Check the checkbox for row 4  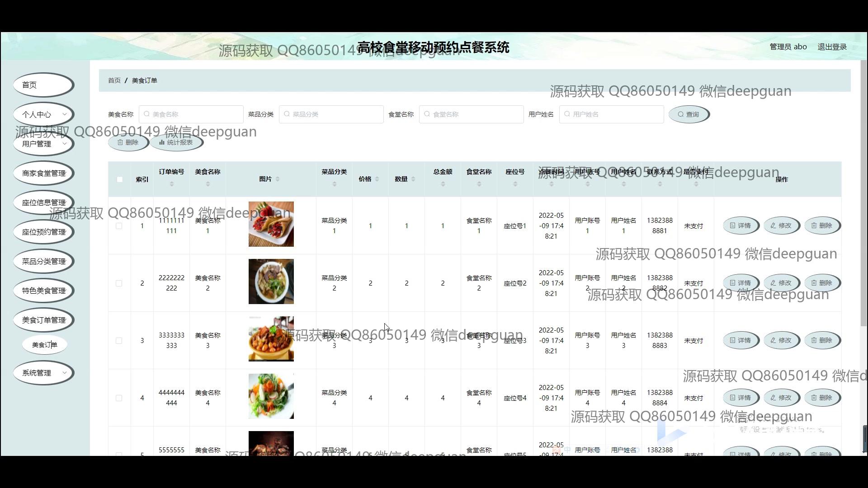click(119, 398)
